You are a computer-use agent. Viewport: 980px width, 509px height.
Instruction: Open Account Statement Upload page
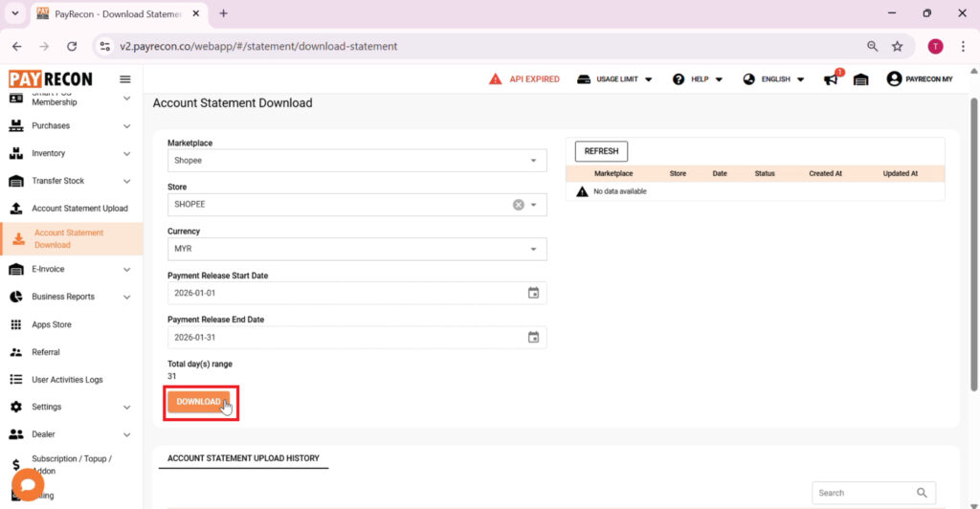tap(71, 208)
